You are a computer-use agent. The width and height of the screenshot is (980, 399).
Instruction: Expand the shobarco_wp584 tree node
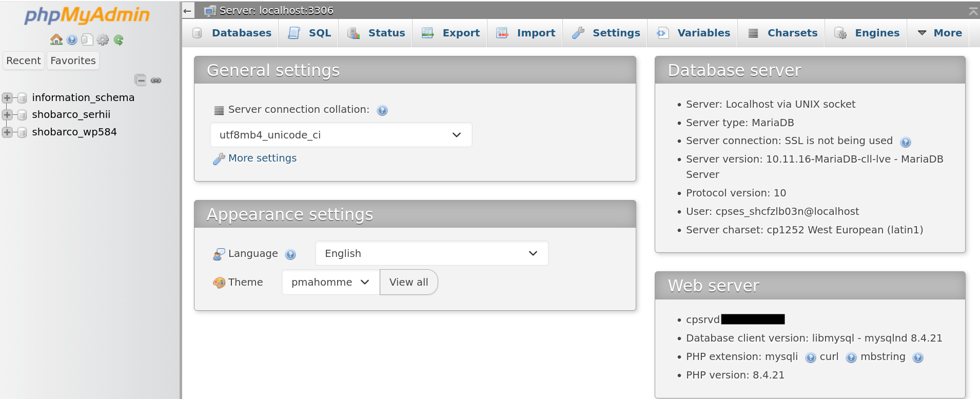point(7,132)
